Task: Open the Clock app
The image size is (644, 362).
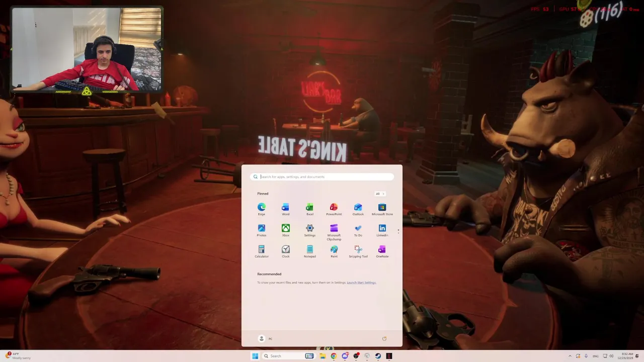Action: [286, 252]
